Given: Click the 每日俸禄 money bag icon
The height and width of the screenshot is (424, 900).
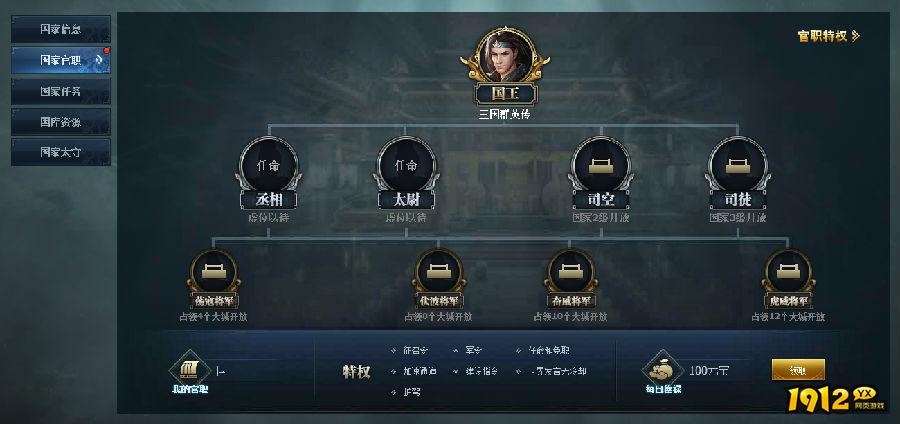Looking at the screenshot, I should click(x=662, y=369).
